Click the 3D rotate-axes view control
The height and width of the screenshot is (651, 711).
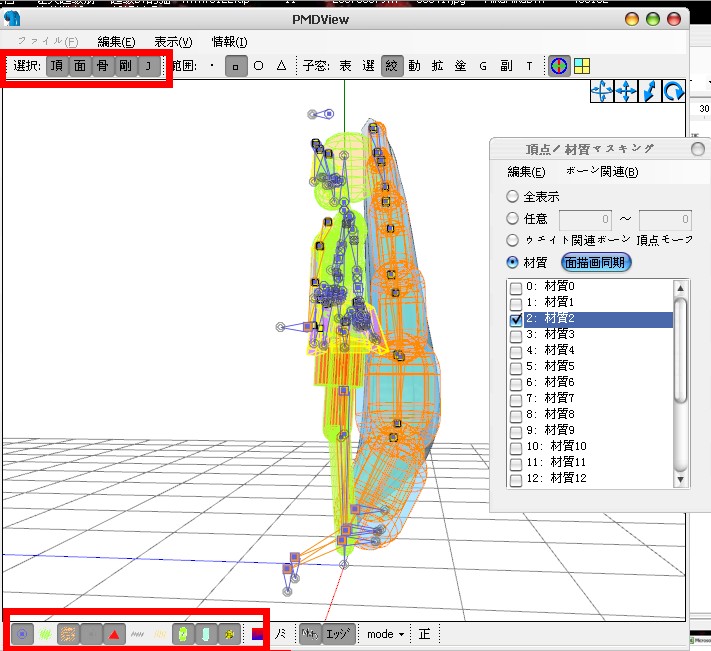tap(602, 91)
